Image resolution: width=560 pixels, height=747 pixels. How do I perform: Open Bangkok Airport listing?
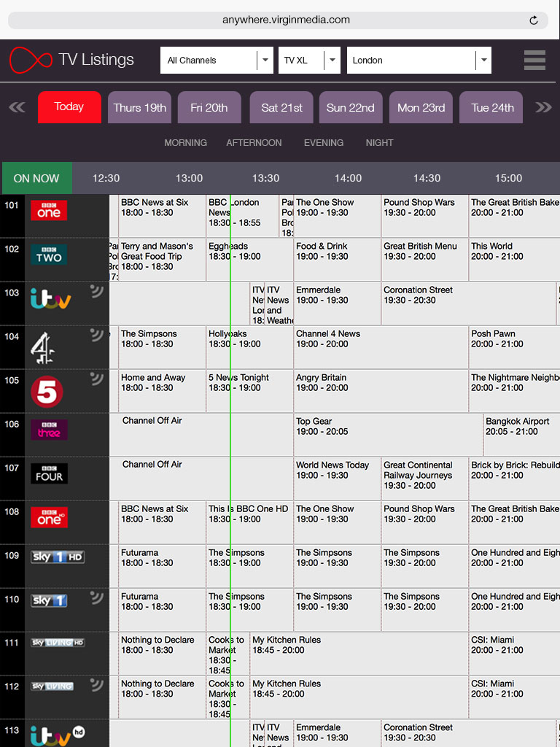[x=521, y=435]
